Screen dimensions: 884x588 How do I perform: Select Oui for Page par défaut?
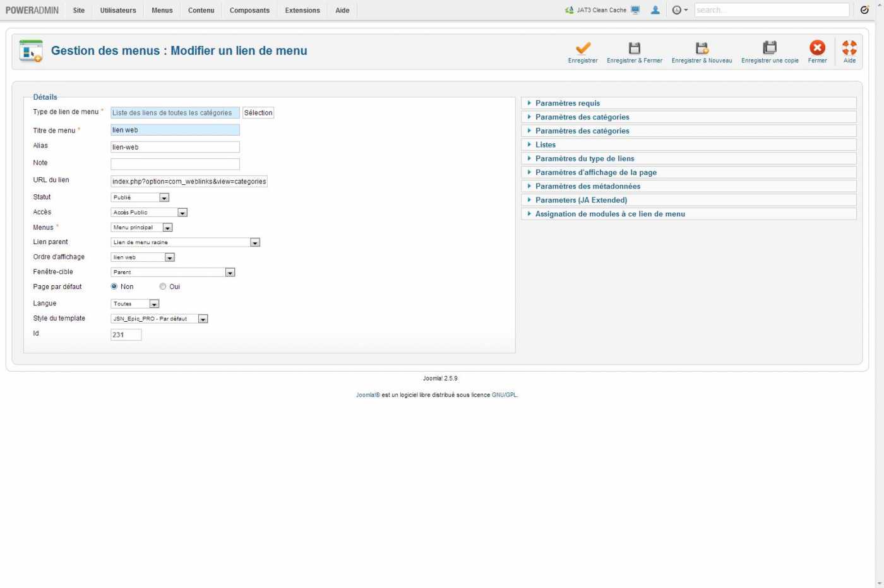coord(163,286)
